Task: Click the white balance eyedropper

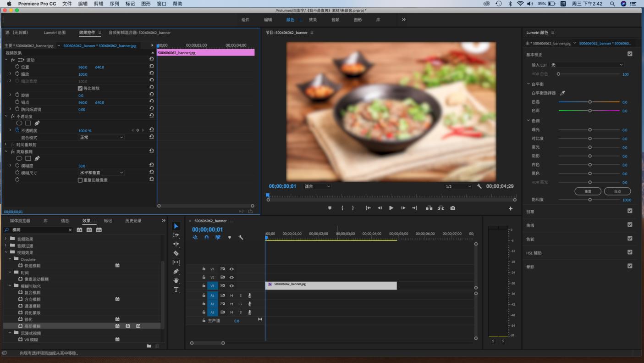Action: 563,93
